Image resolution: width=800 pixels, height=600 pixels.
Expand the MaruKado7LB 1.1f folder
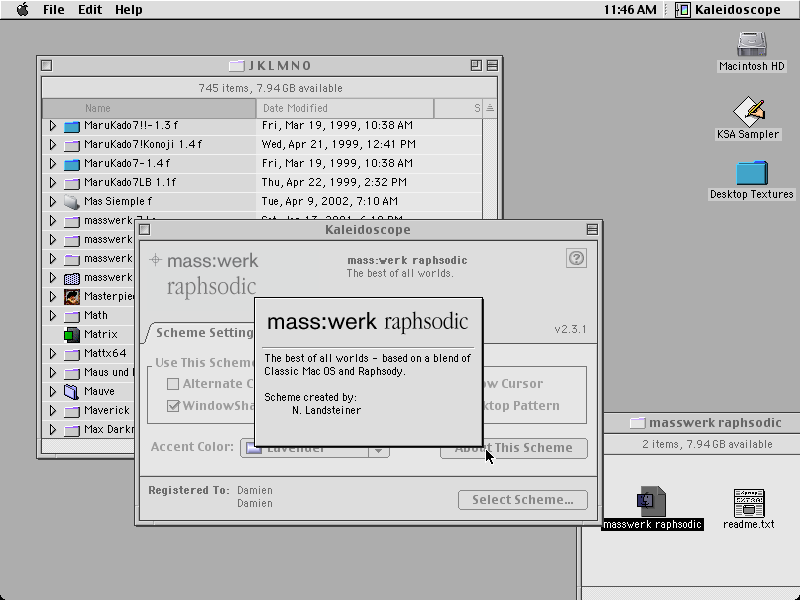(53, 182)
